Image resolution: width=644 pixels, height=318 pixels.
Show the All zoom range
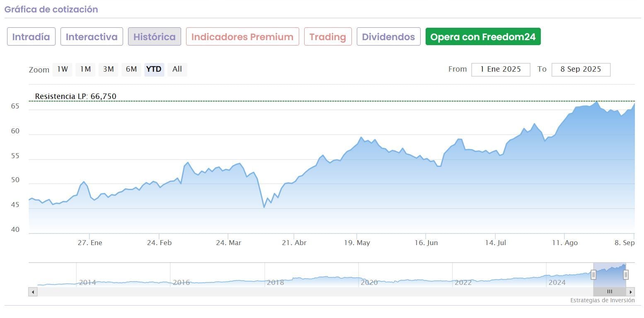pyautogui.click(x=177, y=70)
